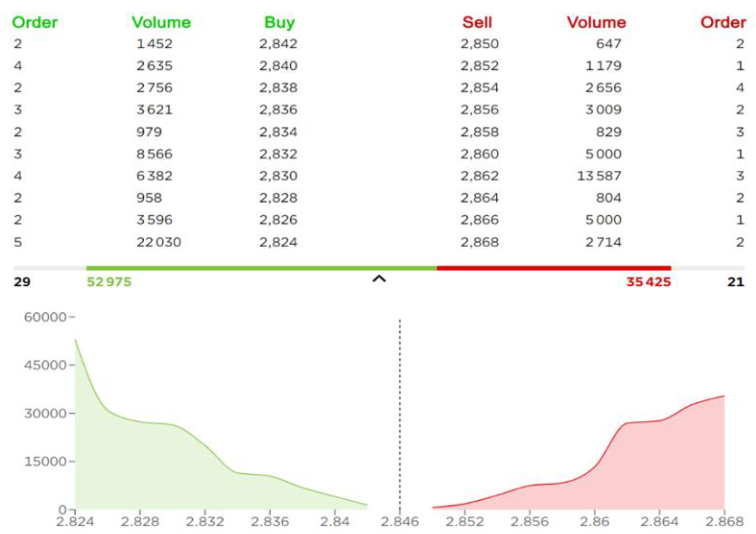Pick the buy price 2,832 row

278,154
